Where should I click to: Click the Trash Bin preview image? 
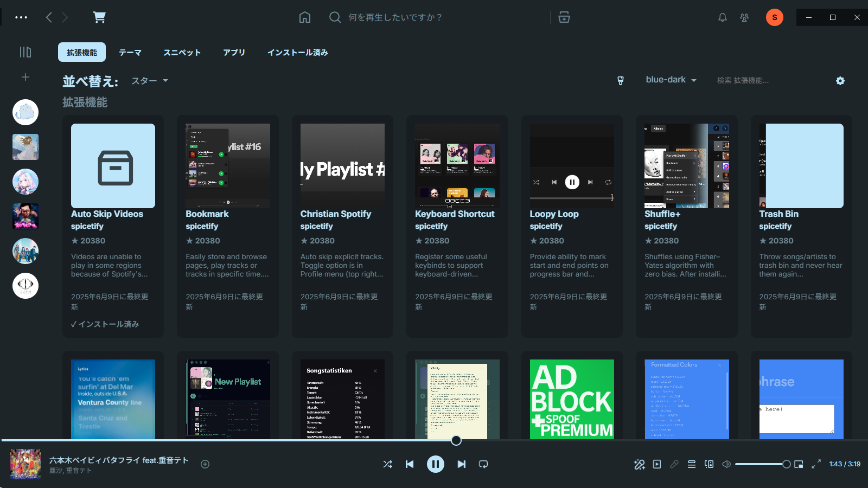coord(801,166)
